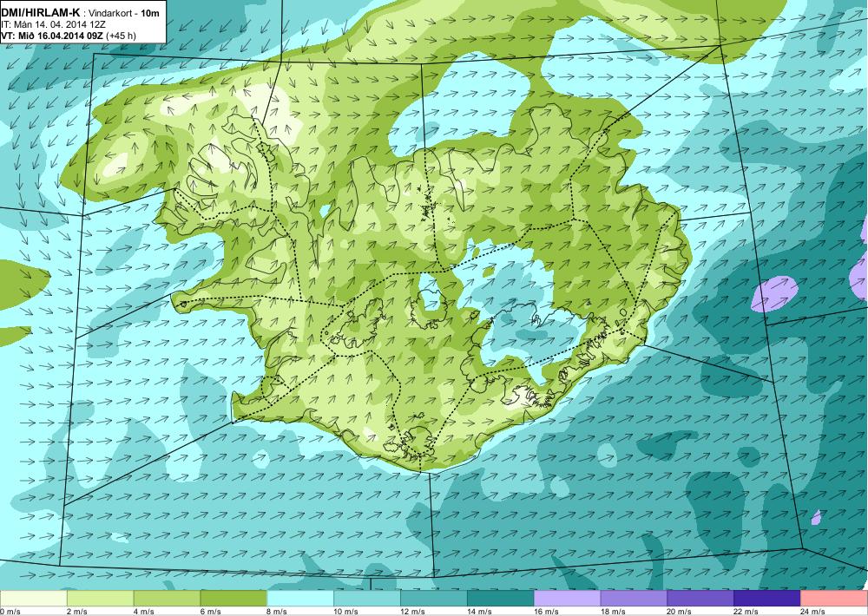Click the "4 m/s" legend label
The width and height of the screenshot is (868, 616).
pyautogui.click(x=144, y=612)
